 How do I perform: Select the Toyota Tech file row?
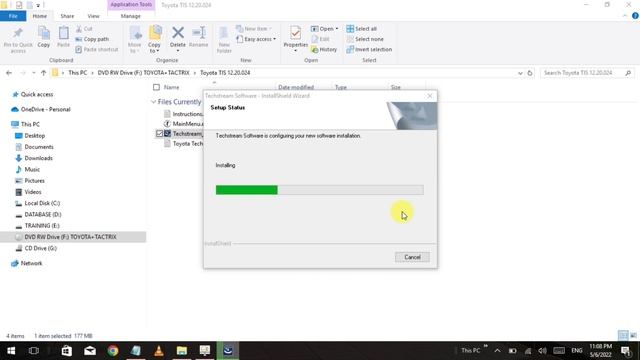click(183, 144)
